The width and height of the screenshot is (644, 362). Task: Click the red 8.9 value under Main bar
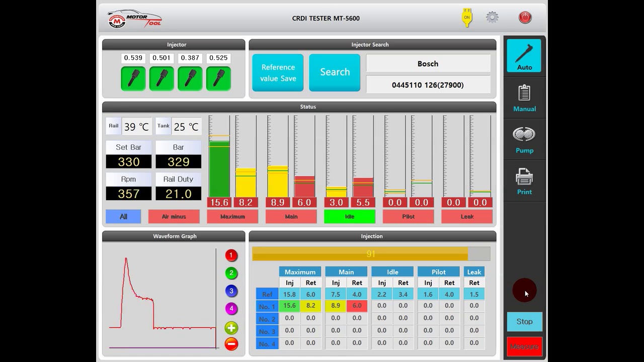coord(278,202)
